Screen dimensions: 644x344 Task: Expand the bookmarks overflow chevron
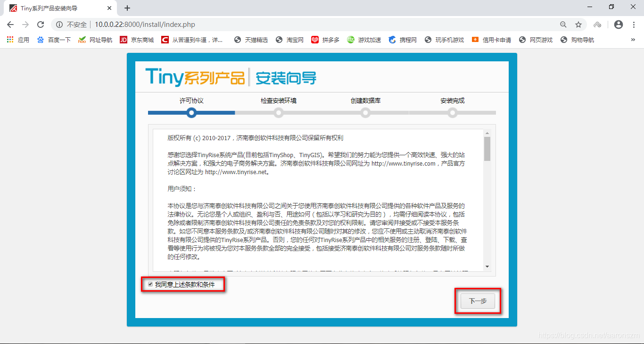633,40
